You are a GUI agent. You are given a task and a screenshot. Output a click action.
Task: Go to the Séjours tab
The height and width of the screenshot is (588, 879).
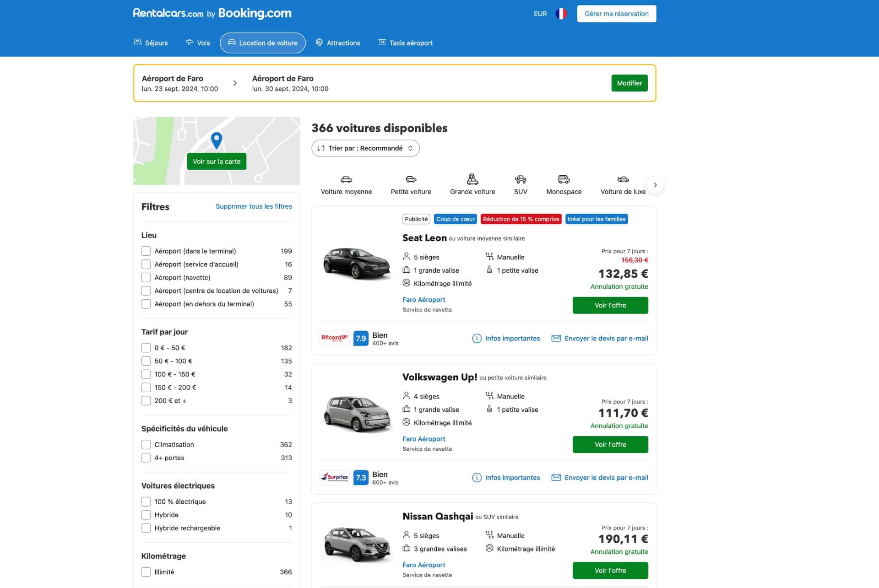tap(151, 43)
